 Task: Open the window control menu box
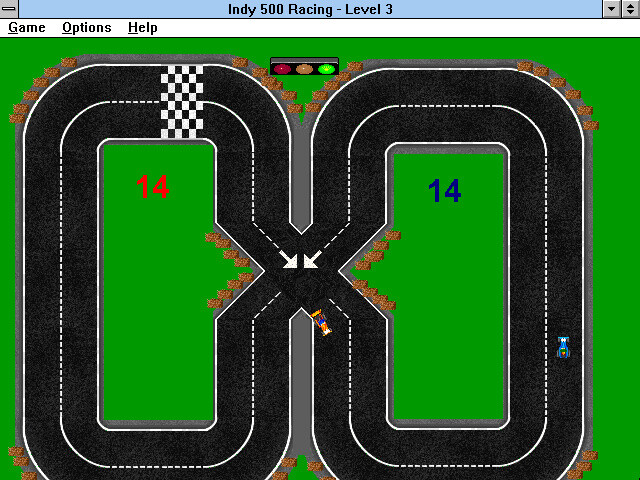[x=9, y=9]
